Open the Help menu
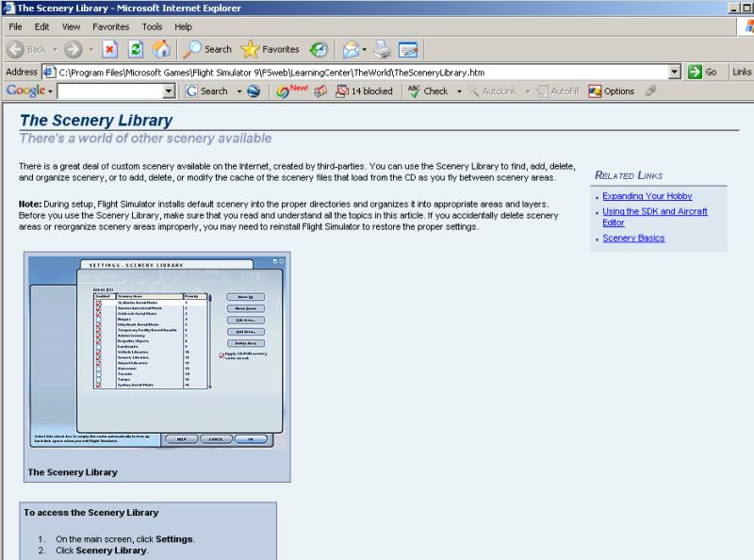This screenshot has height=560, width=754. [183, 27]
